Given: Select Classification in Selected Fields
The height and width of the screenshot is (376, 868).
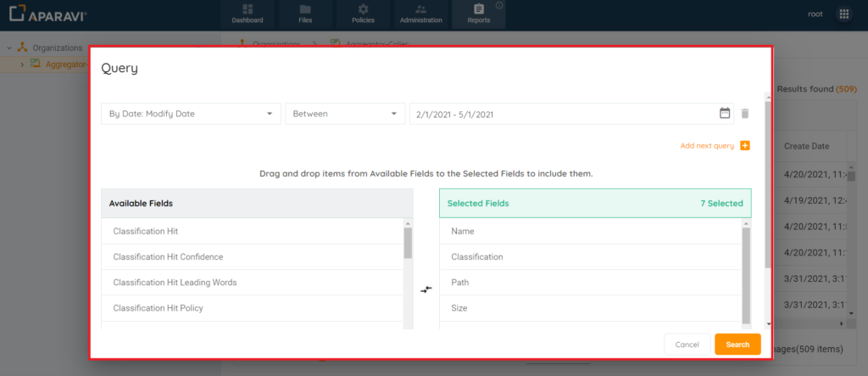Looking at the screenshot, I should click(x=591, y=257).
